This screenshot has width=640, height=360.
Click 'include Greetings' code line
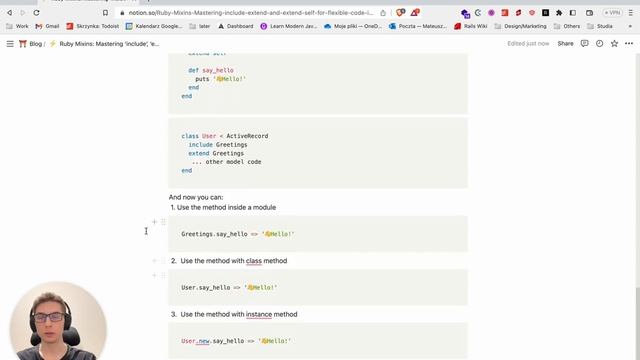pos(218,144)
